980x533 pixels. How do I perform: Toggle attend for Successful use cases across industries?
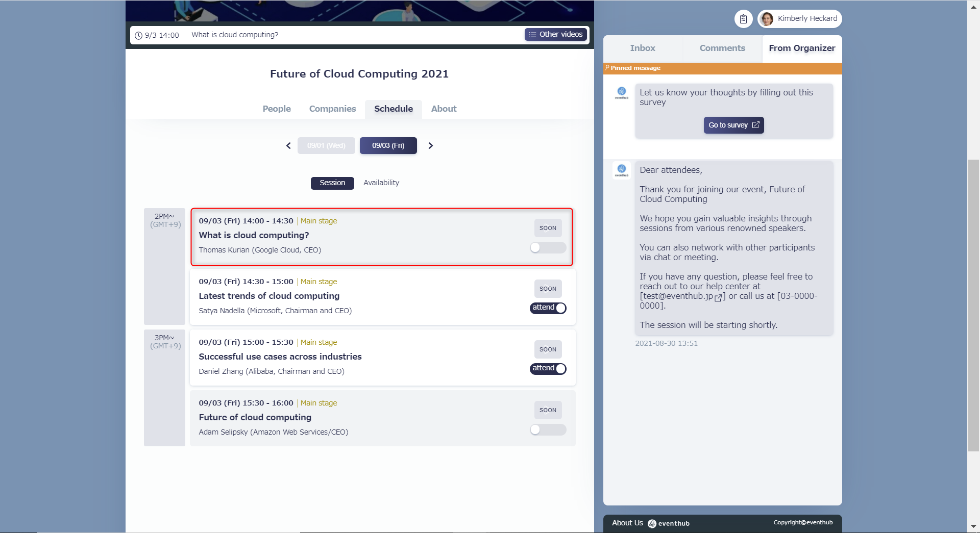548,369
